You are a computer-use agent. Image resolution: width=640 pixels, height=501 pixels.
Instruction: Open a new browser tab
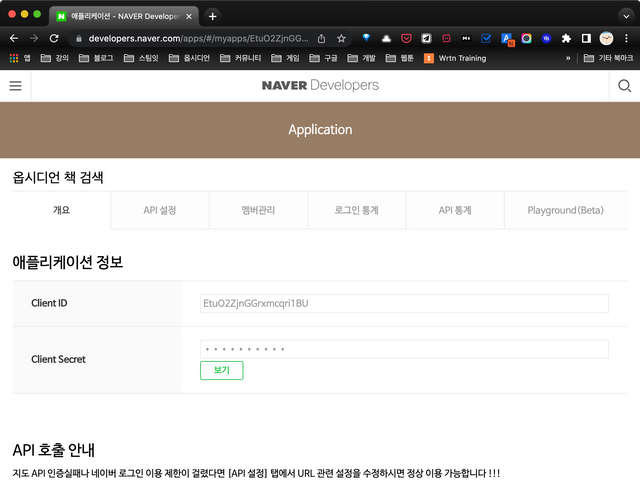click(x=212, y=16)
